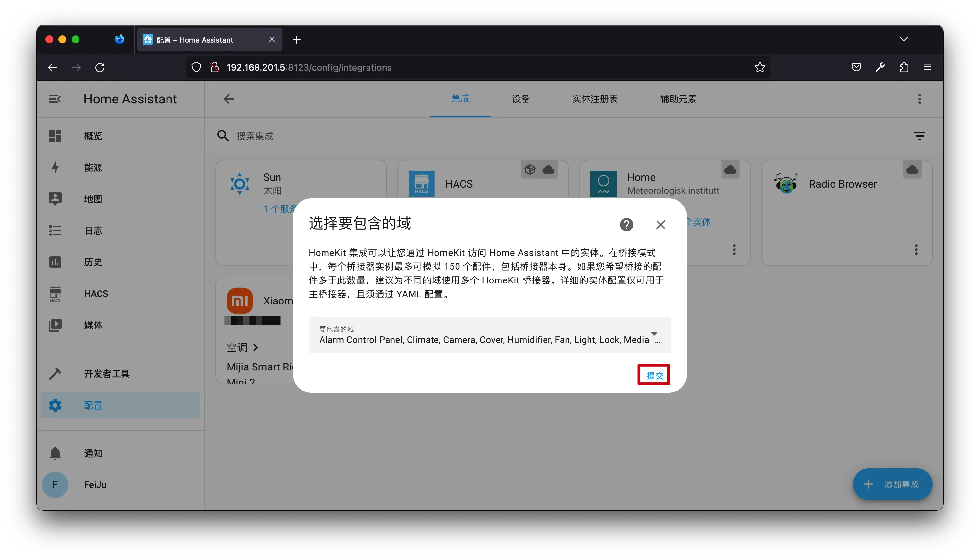Switch to the 实体注册表 entities tab
980x559 pixels.
tap(594, 99)
